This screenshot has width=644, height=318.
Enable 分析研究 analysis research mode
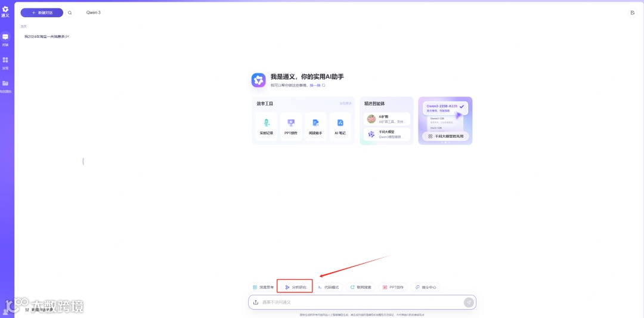click(295, 287)
